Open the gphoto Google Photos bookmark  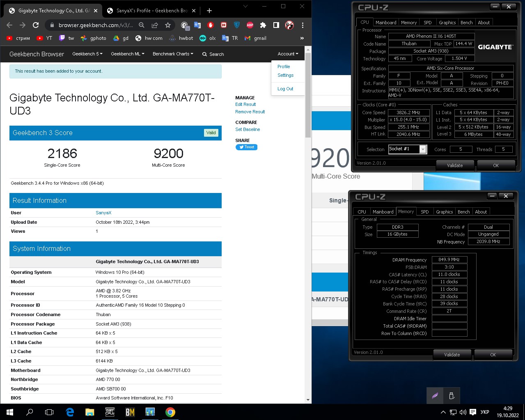click(x=93, y=38)
